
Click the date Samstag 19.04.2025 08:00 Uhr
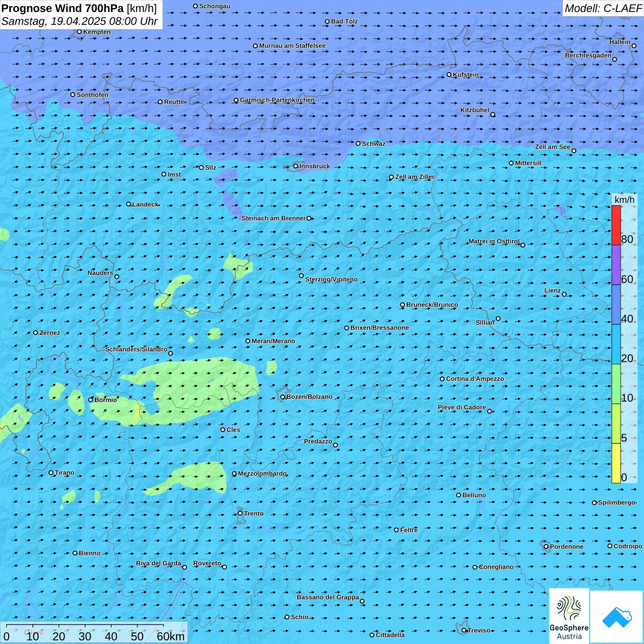80,21
